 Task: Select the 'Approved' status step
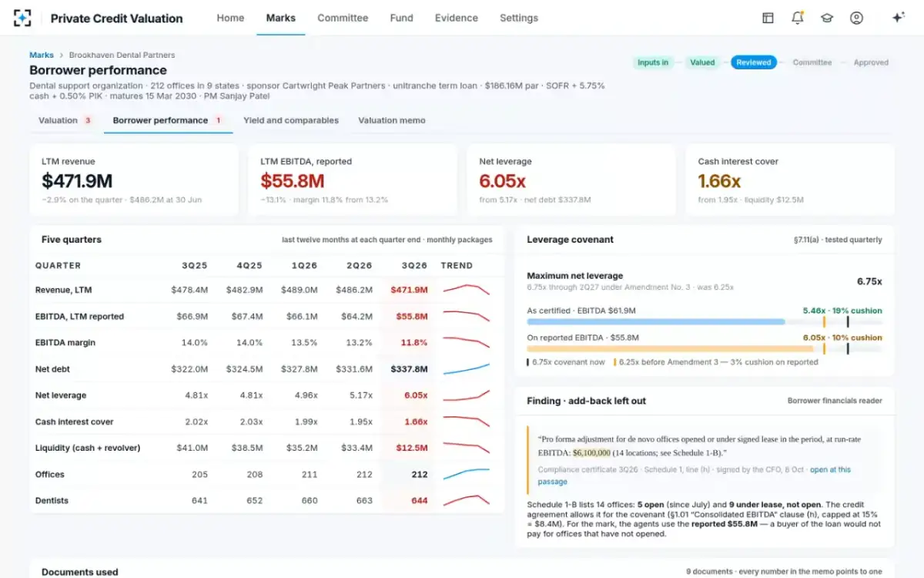coord(871,62)
